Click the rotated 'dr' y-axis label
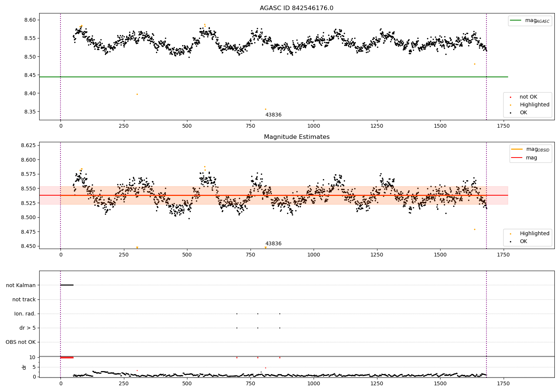The image size is (560, 392). tap(24, 367)
